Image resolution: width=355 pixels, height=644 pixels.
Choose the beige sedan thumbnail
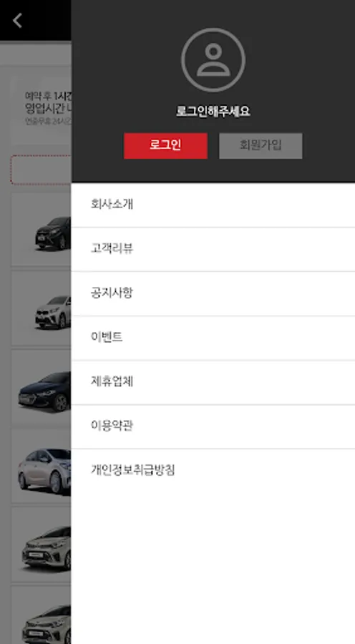coord(44,471)
